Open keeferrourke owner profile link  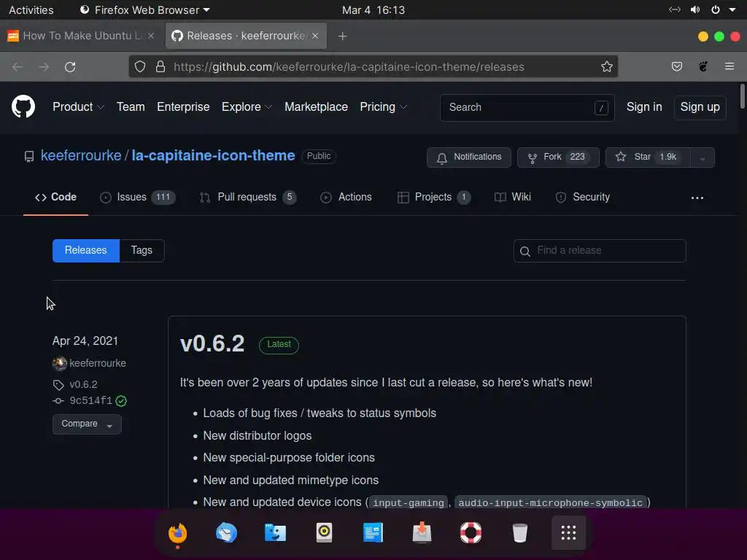tap(81, 156)
